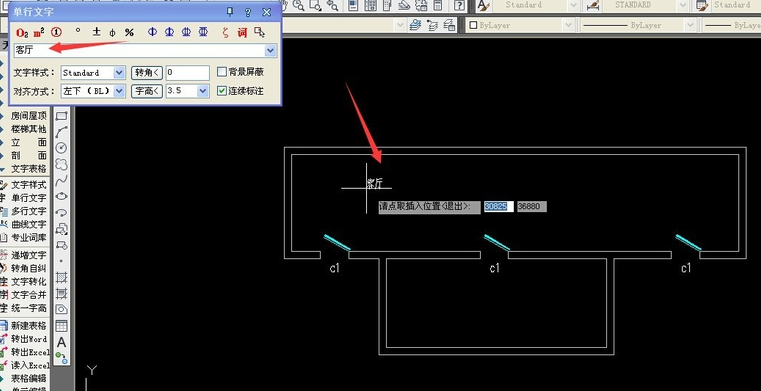Select the arc draw tool
761x391 pixels.
[x=62, y=132]
